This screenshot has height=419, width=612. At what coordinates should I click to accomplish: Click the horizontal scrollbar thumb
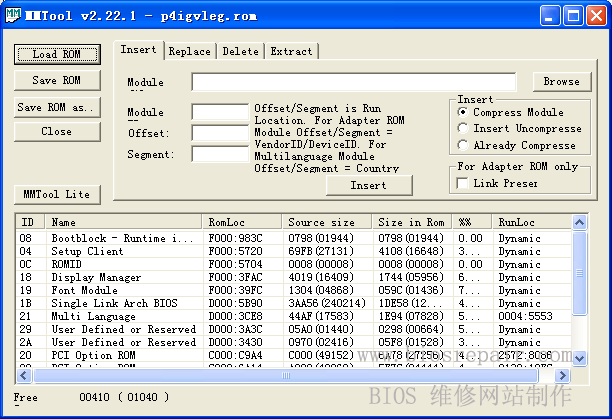pyautogui.click(x=286, y=375)
